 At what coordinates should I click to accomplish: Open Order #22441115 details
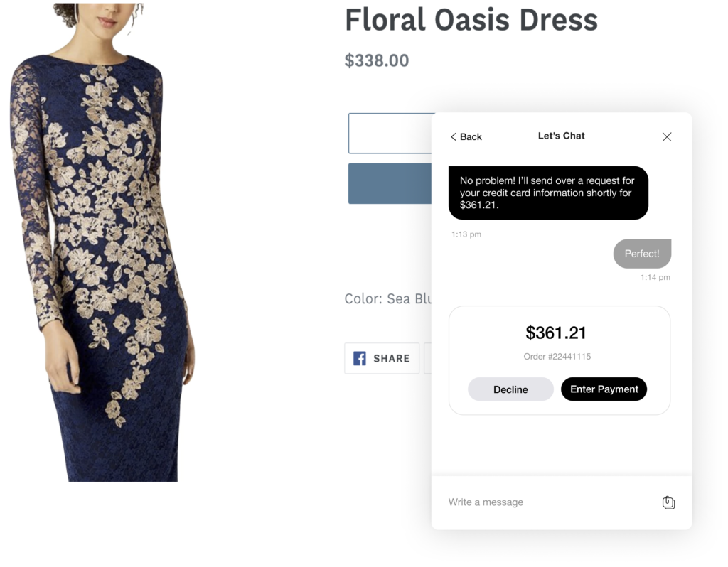[x=559, y=356]
